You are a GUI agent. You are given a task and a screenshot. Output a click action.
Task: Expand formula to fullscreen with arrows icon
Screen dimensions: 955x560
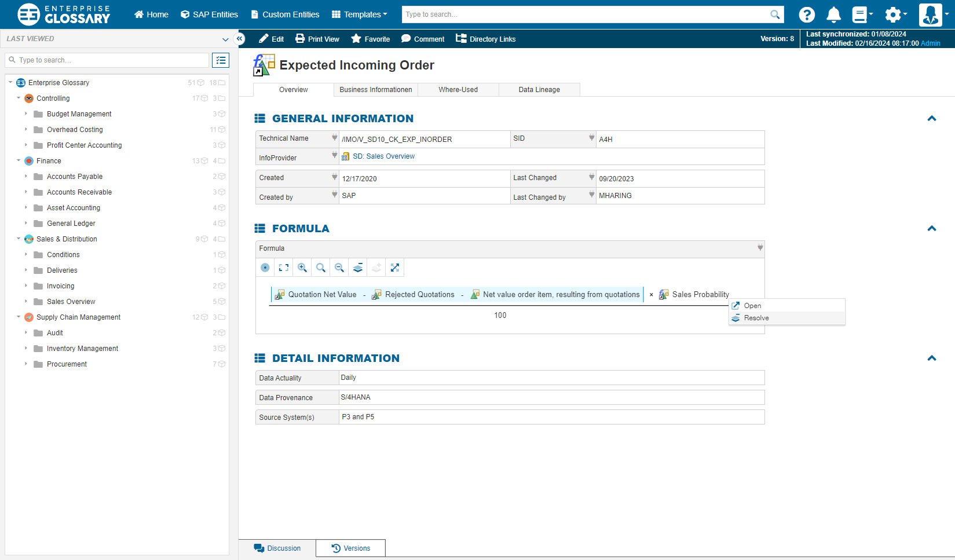pyautogui.click(x=395, y=268)
